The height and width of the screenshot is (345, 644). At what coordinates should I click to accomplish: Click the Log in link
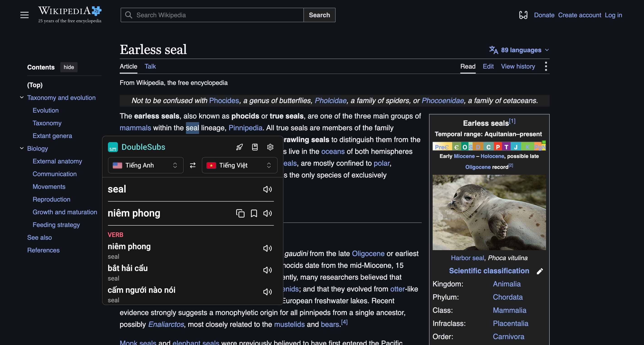[x=613, y=15]
